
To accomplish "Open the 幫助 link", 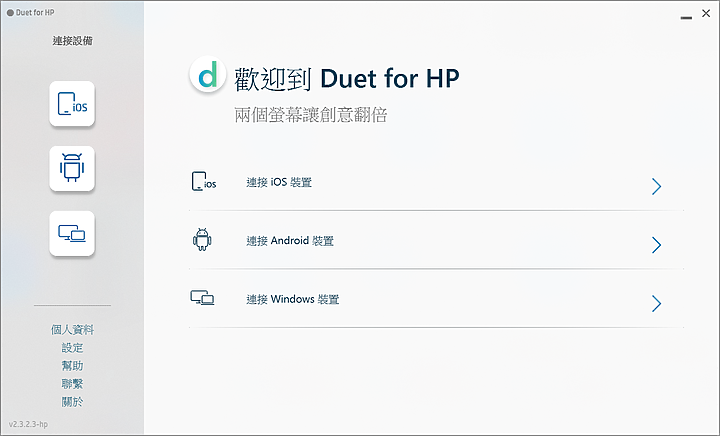I will [72, 366].
